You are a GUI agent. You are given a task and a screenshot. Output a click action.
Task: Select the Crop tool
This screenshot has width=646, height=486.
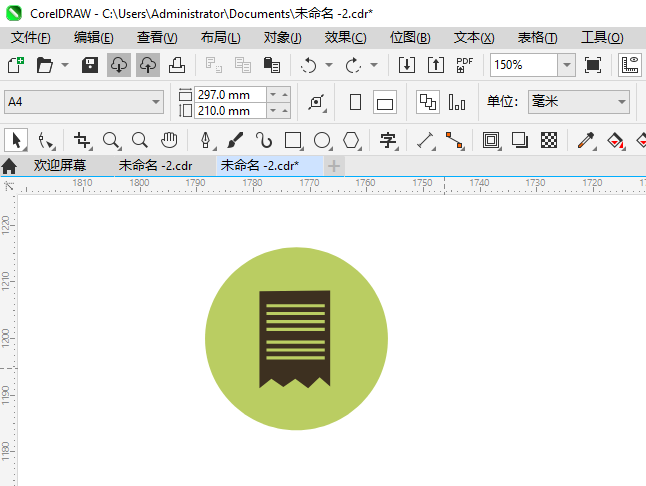(82, 140)
